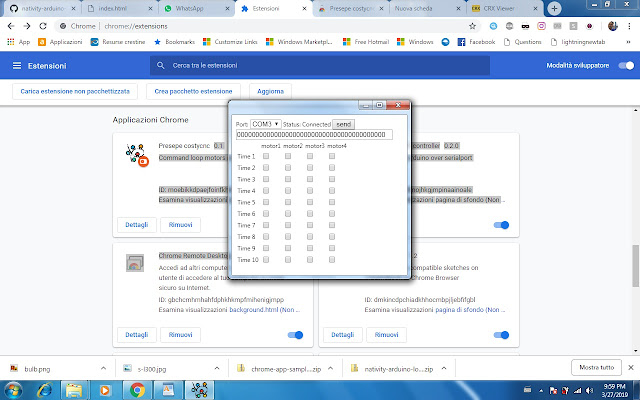Bookmark this page with the star icon
This screenshot has height=400, width=640.
coord(472,26)
